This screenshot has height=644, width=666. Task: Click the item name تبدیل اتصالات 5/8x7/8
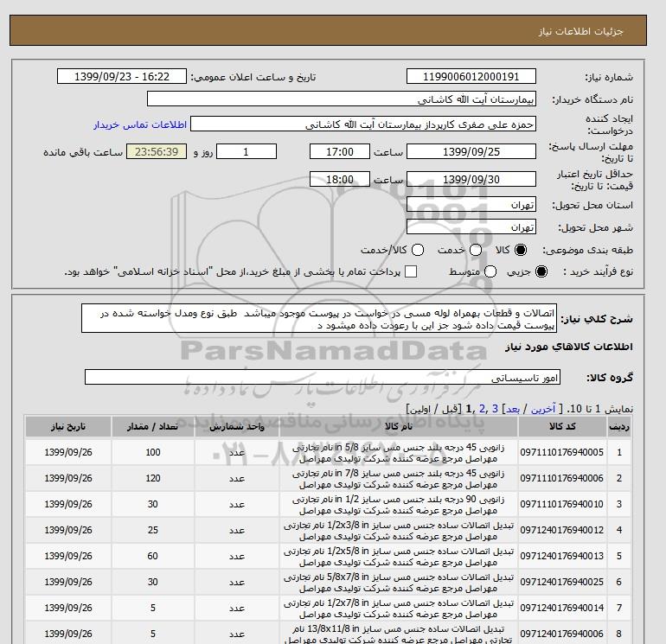pyautogui.click(x=399, y=583)
